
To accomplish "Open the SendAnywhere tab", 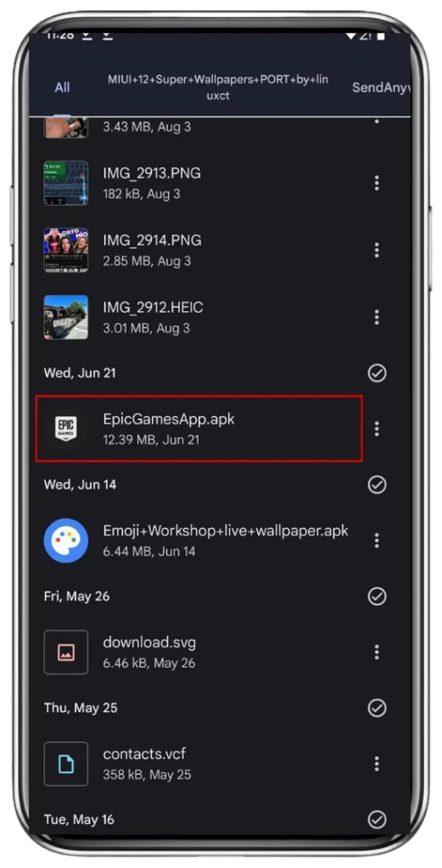I will pyautogui.click(x=381, y=87).
